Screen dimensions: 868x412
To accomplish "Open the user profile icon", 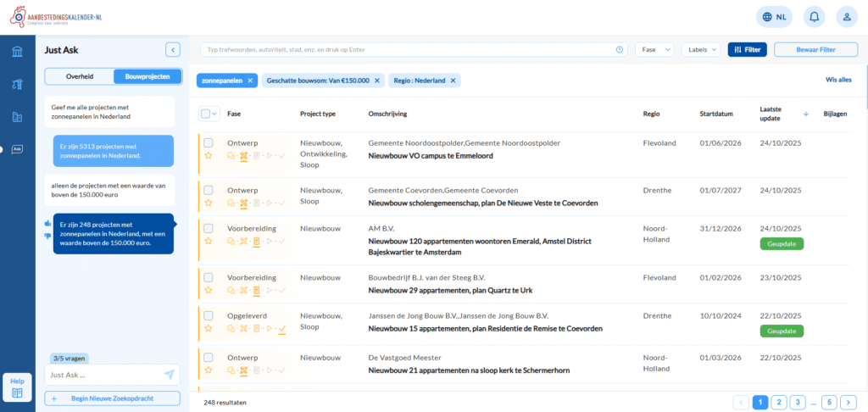I will point(846,16).
